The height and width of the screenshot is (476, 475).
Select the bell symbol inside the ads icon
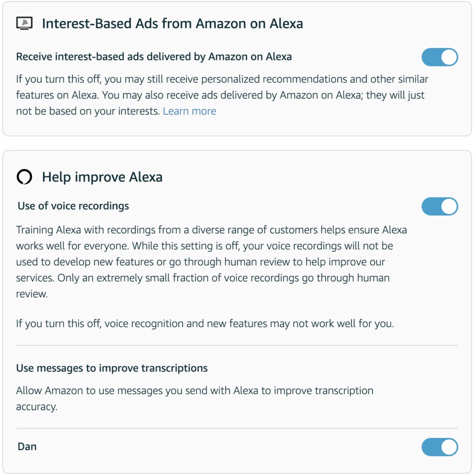click(x=26, y=21)
